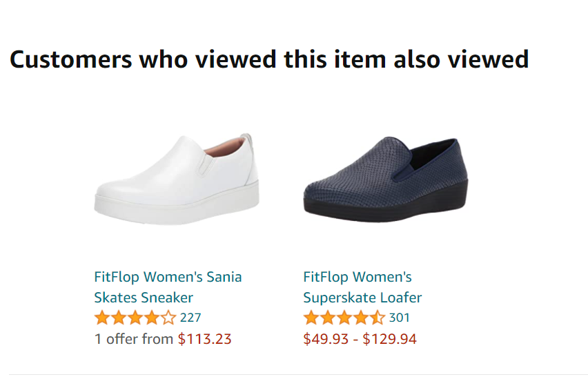Click the first star of Sania Skates rating
This screenshot has width=588, height=377.
[102, 318]
